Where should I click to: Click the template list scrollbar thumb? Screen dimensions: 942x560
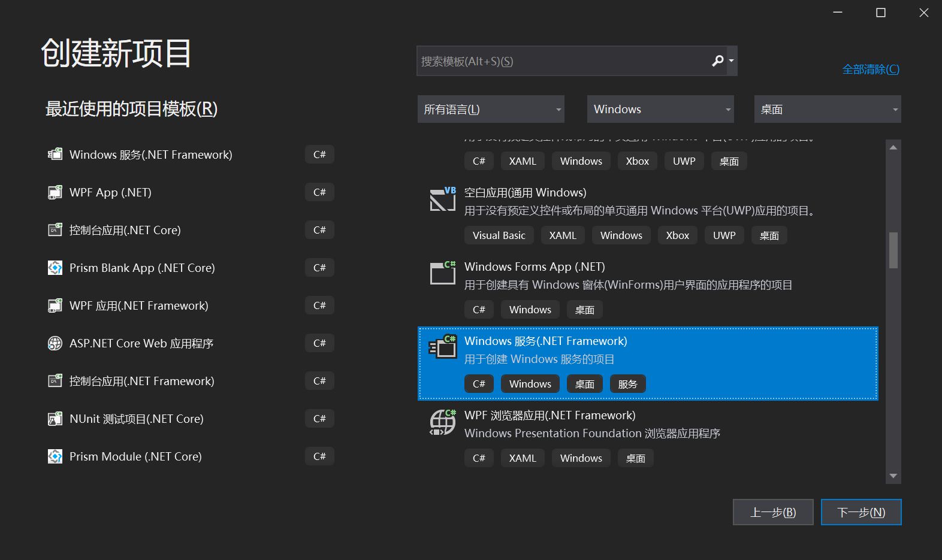[893, 250]
